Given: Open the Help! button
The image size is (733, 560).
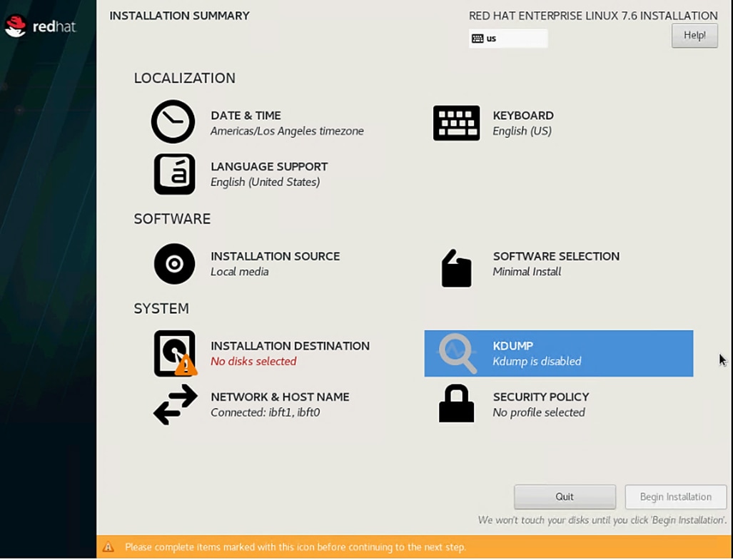Looking at the screenshot, I should [694, 36].
